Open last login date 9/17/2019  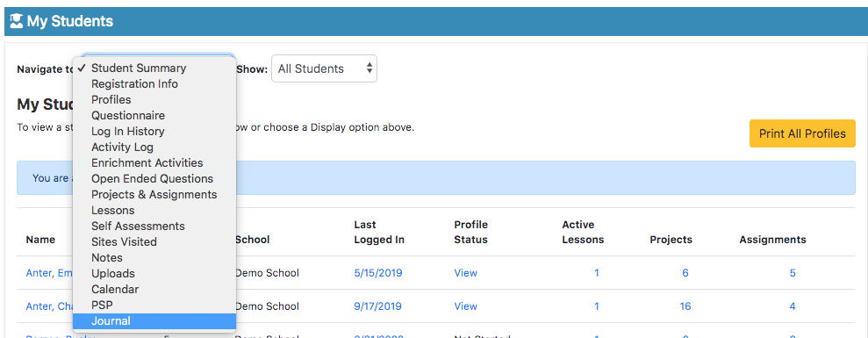[378, 306]
